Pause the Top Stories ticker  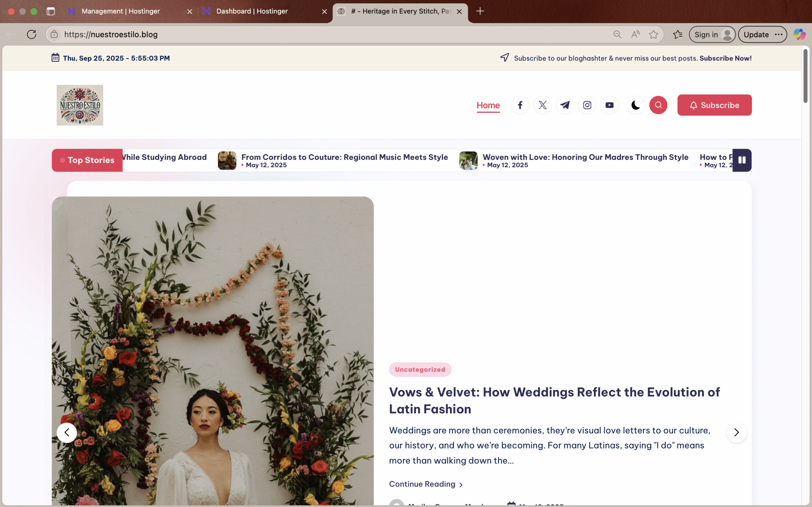742,160
